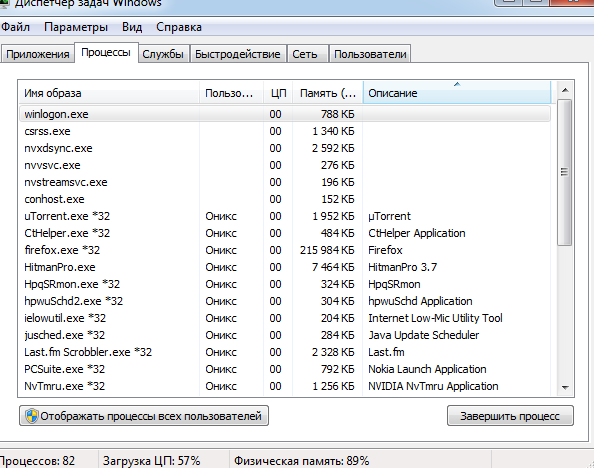Select the HpqSRmon.exe *32 process
This screenshot has height=468, width=594.
[x=285, y=284]
